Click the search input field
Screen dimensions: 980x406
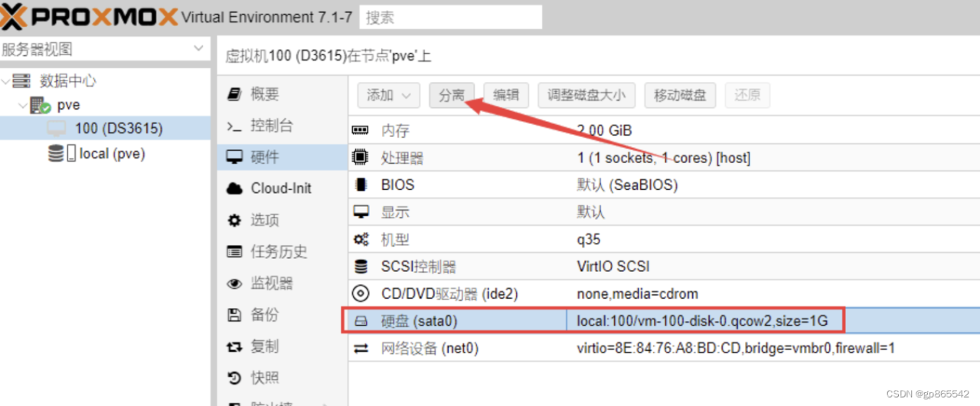click(x=451, y=17)
